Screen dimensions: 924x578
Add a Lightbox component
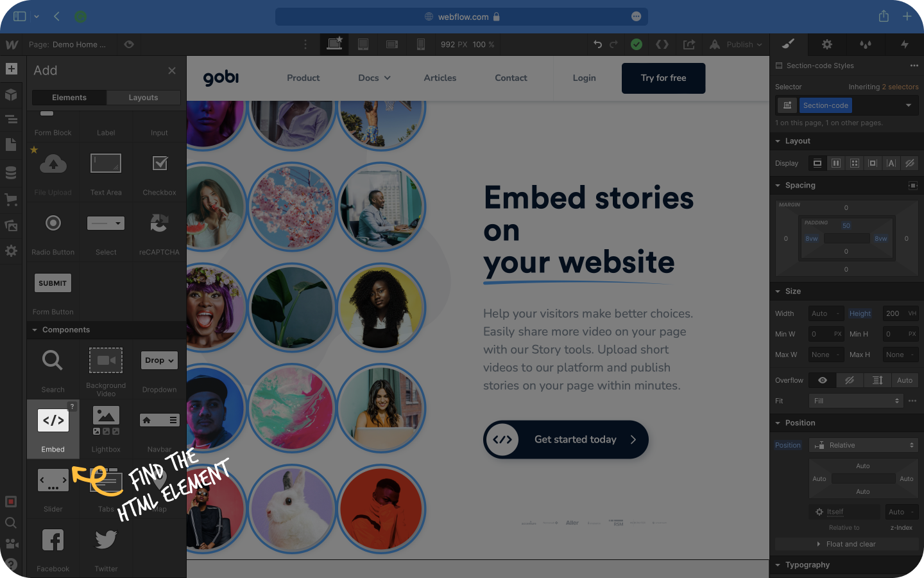coord(106,429)
